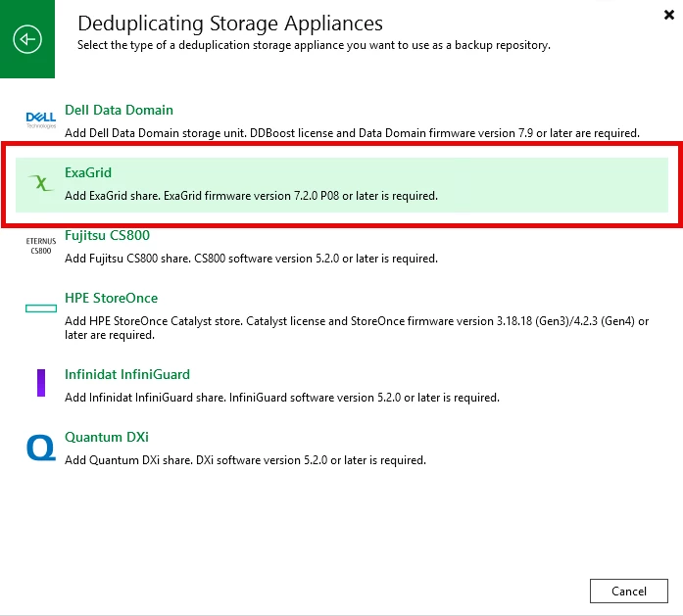Select Fujitsu CS800 appliance type

[x=107, y=235]
